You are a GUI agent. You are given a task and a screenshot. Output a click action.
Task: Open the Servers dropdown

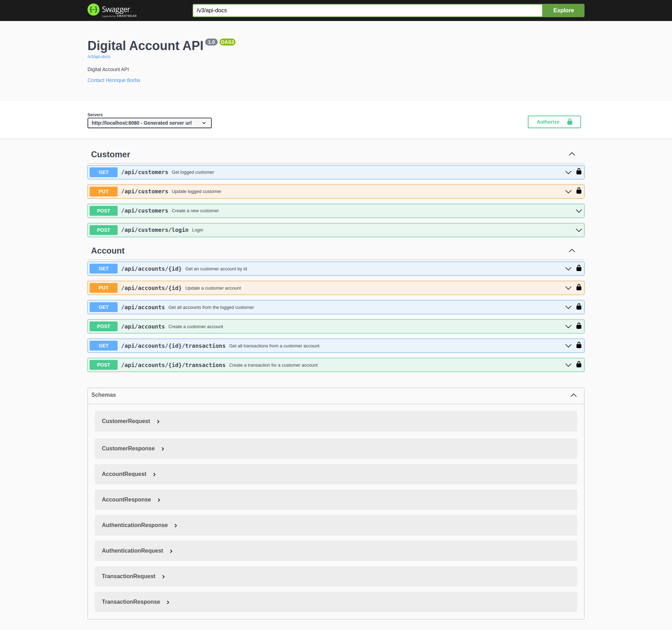tap(149, 123)
